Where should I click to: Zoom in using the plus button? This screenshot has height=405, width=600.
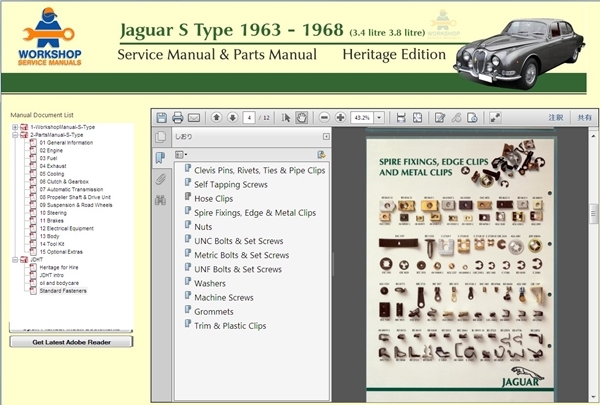[340, 118]
